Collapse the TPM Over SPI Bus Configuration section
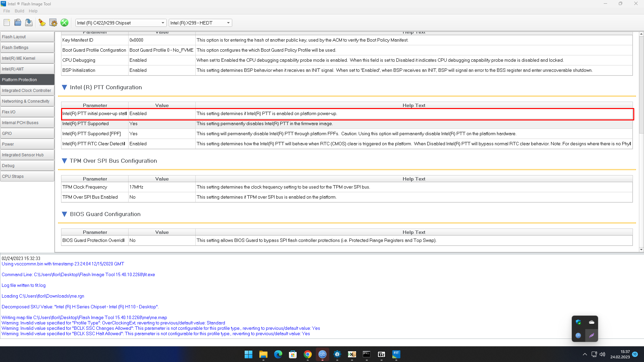 point(64,161)
